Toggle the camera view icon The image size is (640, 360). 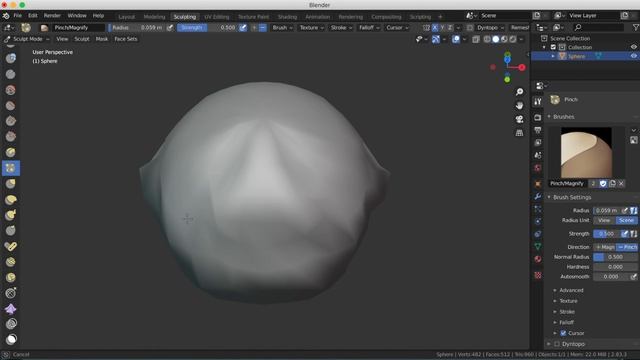519,119
